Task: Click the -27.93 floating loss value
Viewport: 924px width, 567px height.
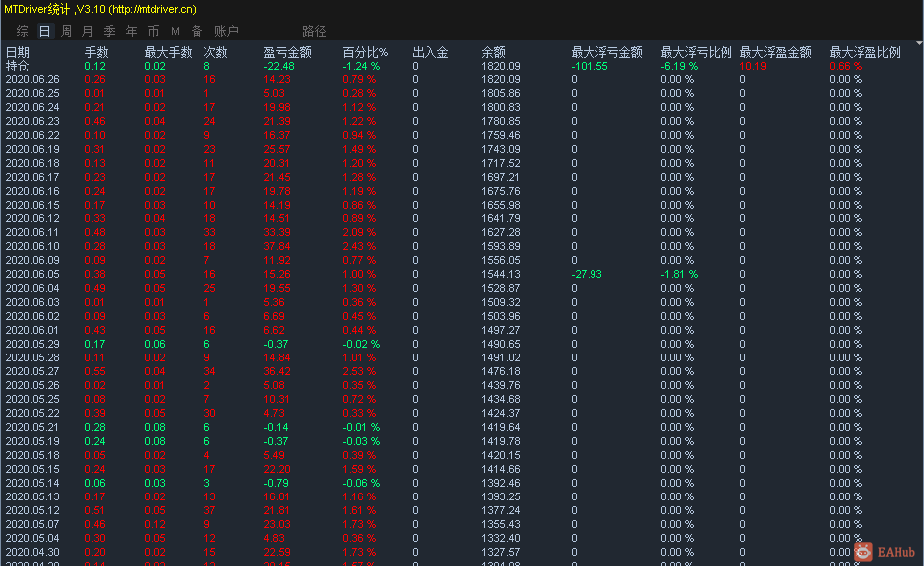Action: tap(587, 275)
